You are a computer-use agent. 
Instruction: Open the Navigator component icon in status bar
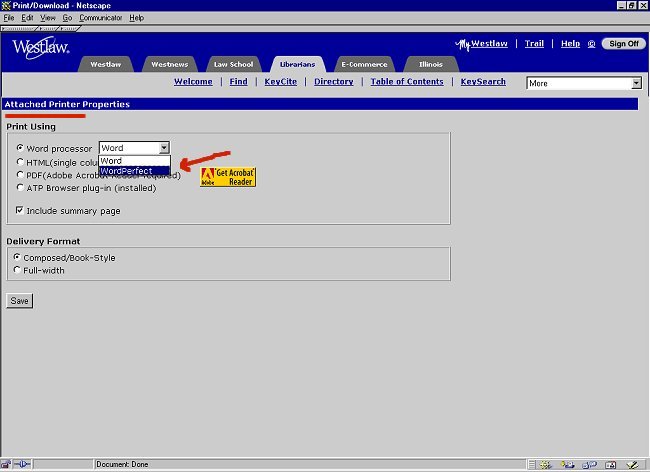[544, 464]
